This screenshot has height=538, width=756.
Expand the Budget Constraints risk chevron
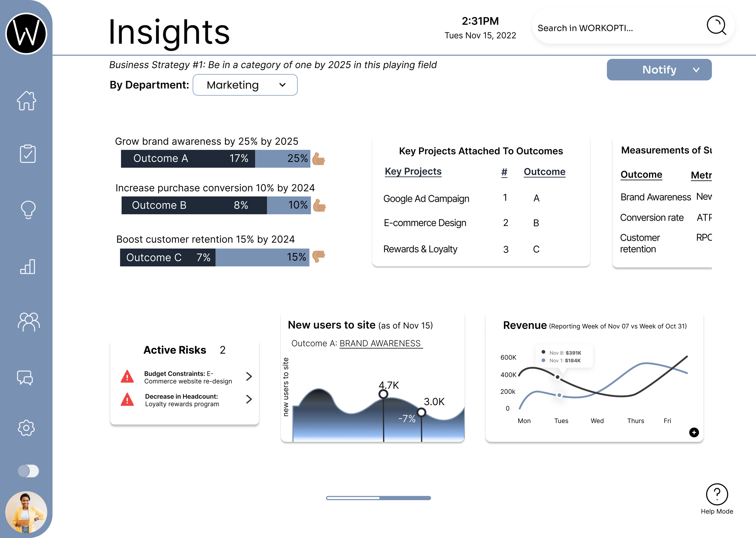249,376
